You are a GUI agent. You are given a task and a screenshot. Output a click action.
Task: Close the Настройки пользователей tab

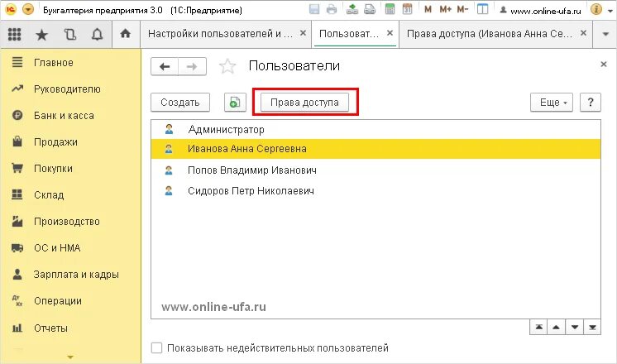[303, 33]
